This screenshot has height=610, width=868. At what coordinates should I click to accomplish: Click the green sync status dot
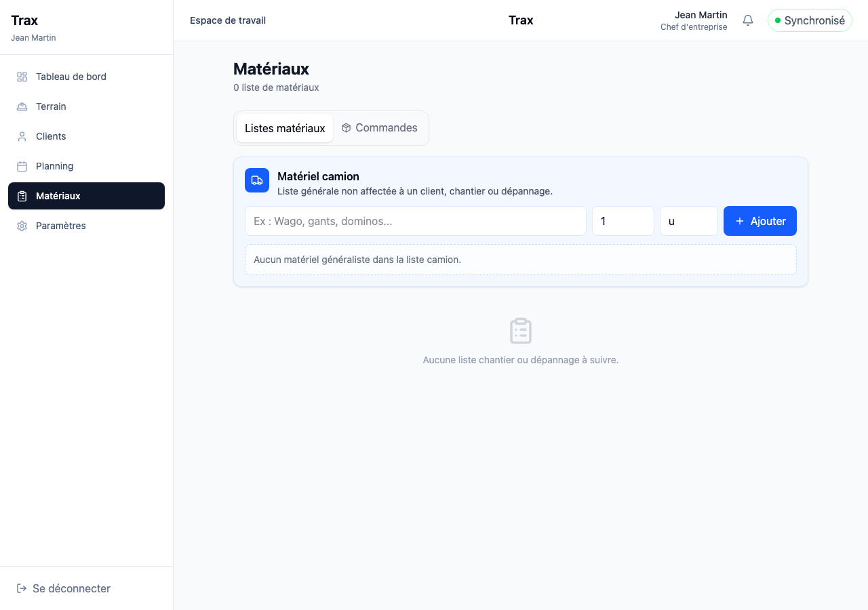click(x=778, y=20)
